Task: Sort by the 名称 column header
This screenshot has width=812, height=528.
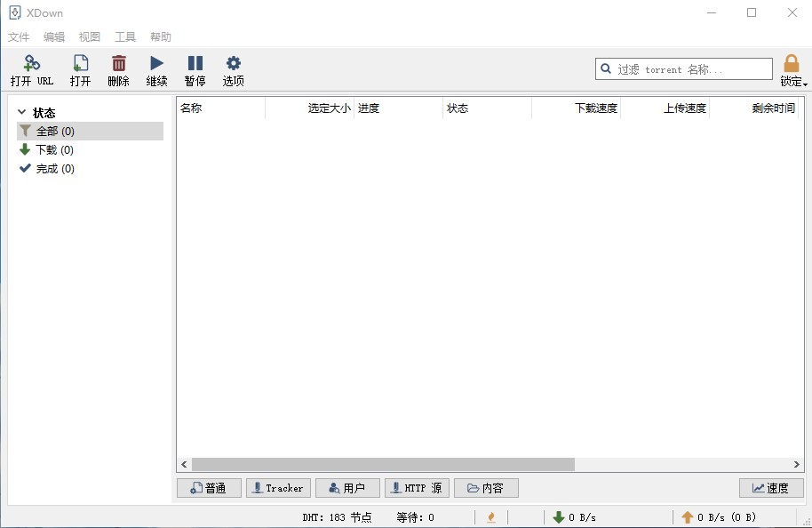Action: (221, 108)
